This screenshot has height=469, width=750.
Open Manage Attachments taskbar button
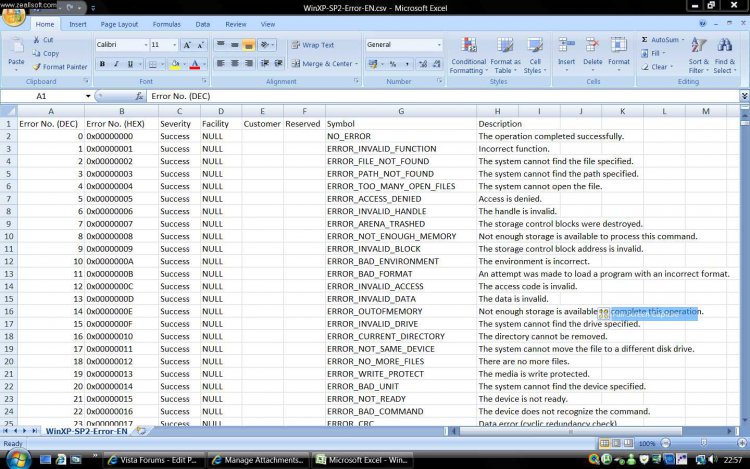(258, 460)
